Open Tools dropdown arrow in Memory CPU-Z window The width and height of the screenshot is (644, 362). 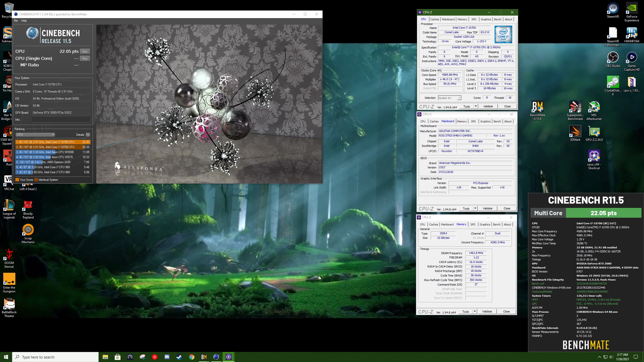point(474,311)
